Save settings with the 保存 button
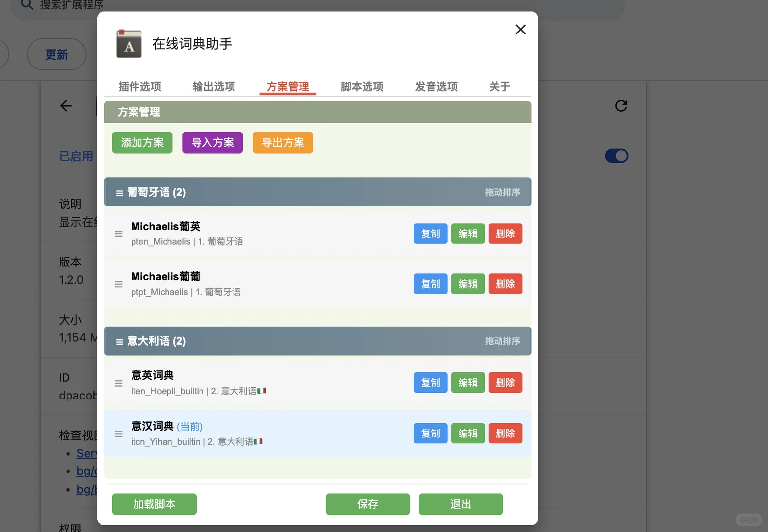Screen dimensions: 768x532 pyautogui.click(x=367, y=504)
